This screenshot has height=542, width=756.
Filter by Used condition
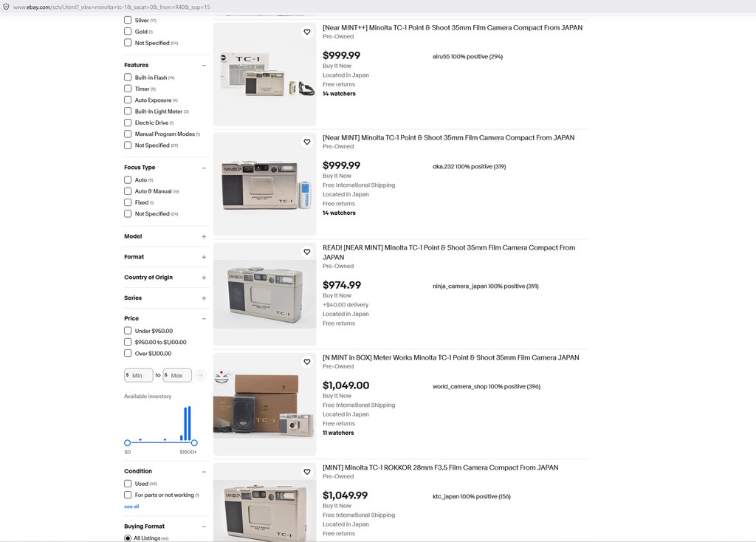click(128, 484)
